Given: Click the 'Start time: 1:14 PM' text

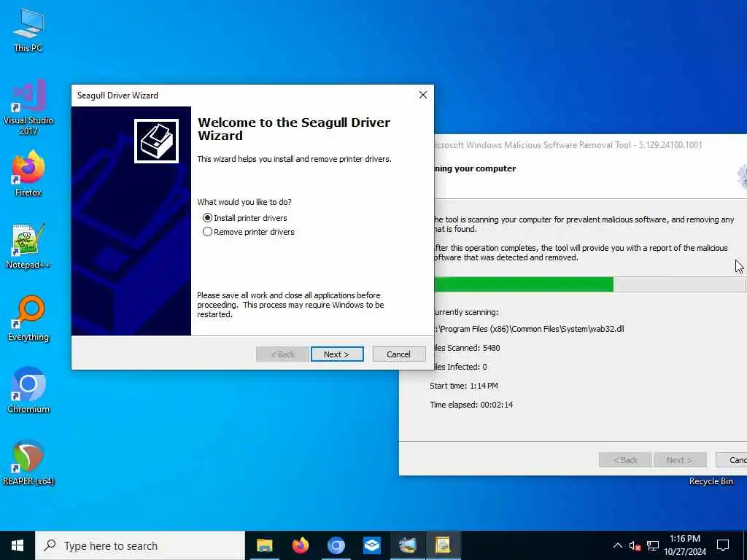Looking at the screenshot, I should pyautogui.click(x=463, y=386).
